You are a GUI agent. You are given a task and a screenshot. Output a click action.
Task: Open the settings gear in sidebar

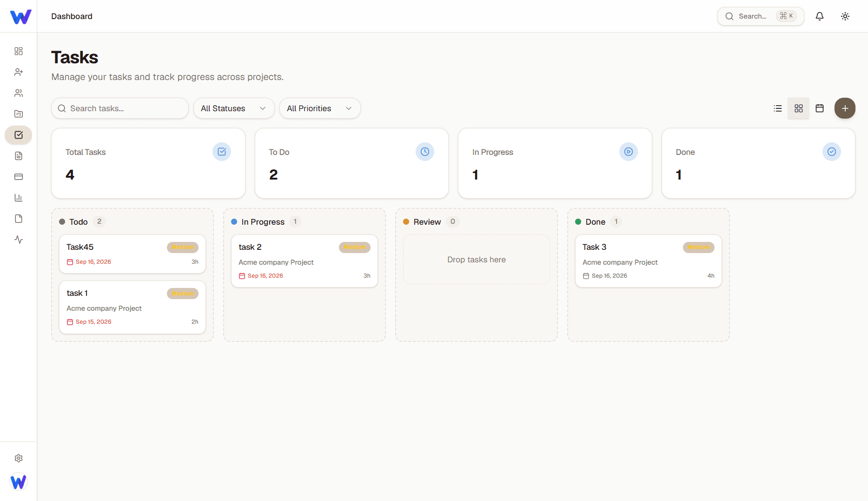coord(19,458)
